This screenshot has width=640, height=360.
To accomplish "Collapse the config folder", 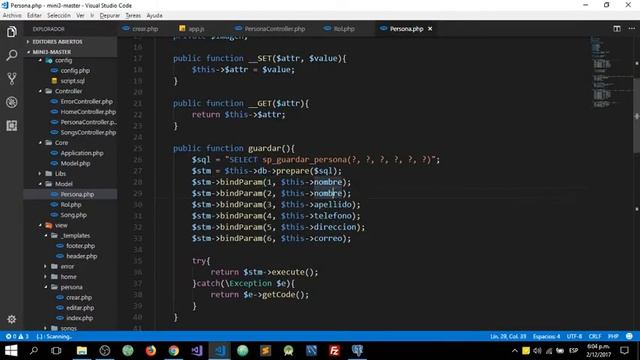I will pyautogui.click(x=63, y=60).
